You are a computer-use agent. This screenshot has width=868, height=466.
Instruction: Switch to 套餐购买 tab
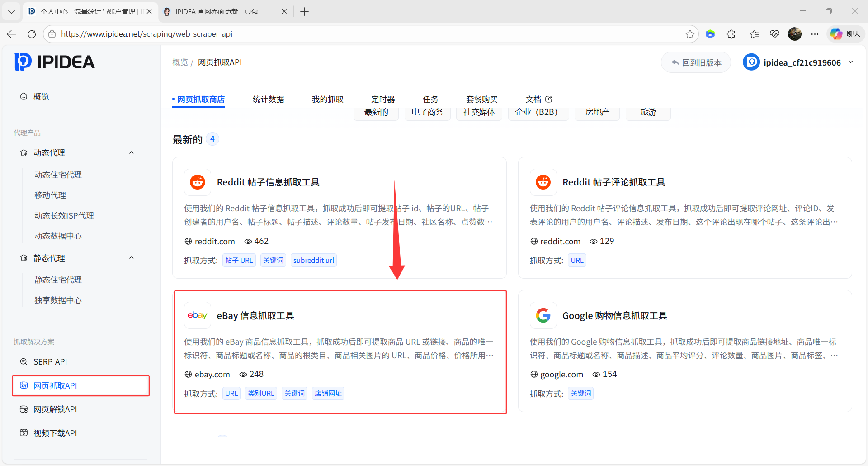pos(482,99)
